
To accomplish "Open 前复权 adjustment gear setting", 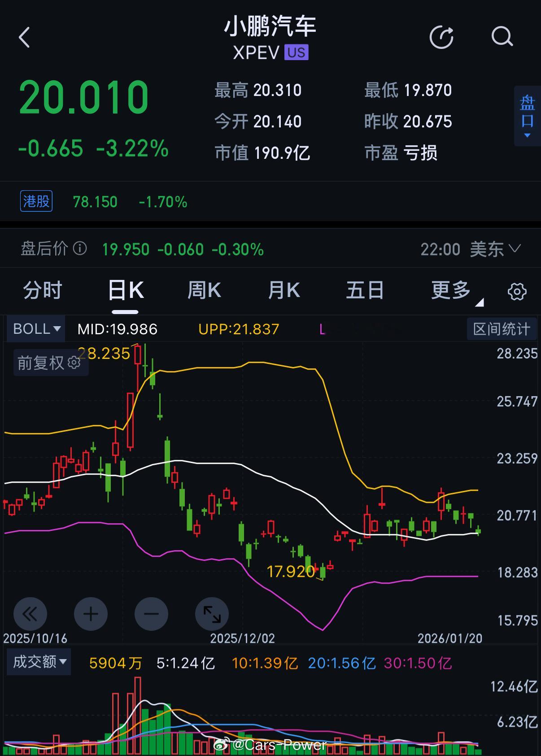I will click(x=74, y=363).
